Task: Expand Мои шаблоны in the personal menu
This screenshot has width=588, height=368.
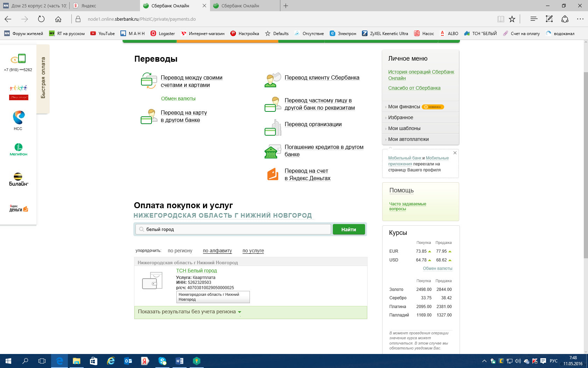Action: pos(404,129)
